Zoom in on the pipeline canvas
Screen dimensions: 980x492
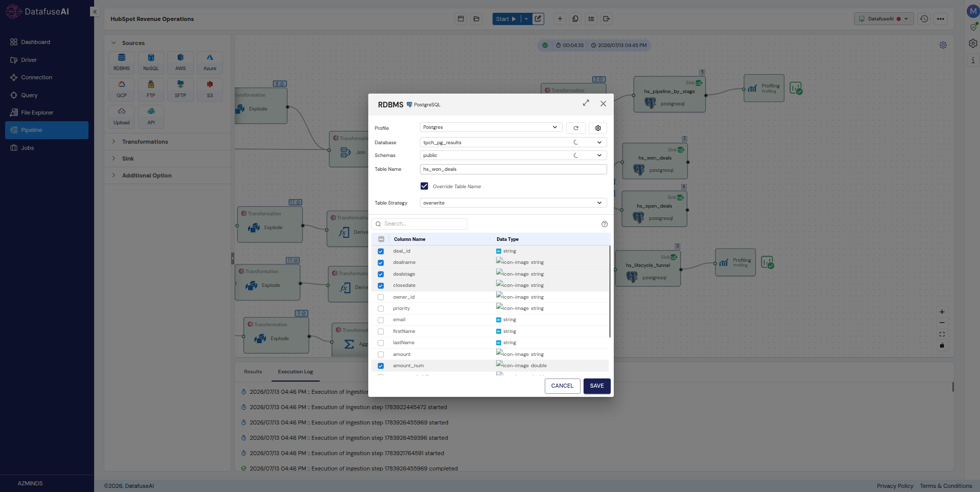pyautogui.click(x=942, y=312)
